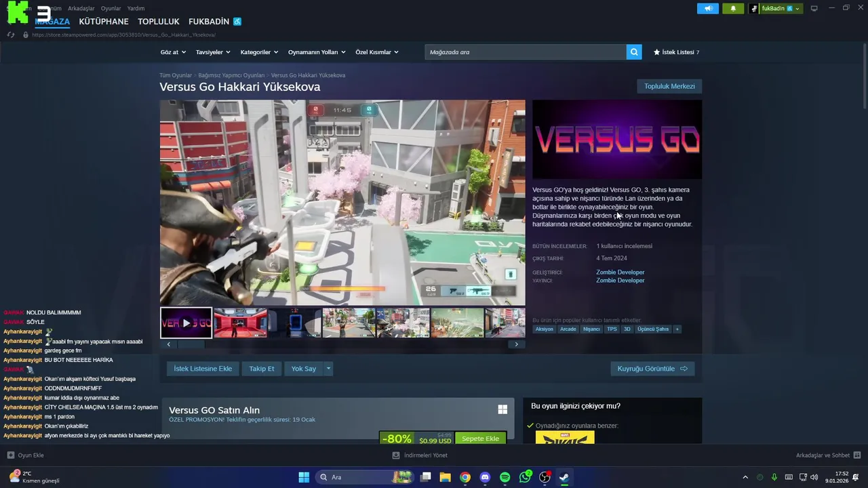
Task: Open the friends chat grid icon
Action: coord(857,455)
